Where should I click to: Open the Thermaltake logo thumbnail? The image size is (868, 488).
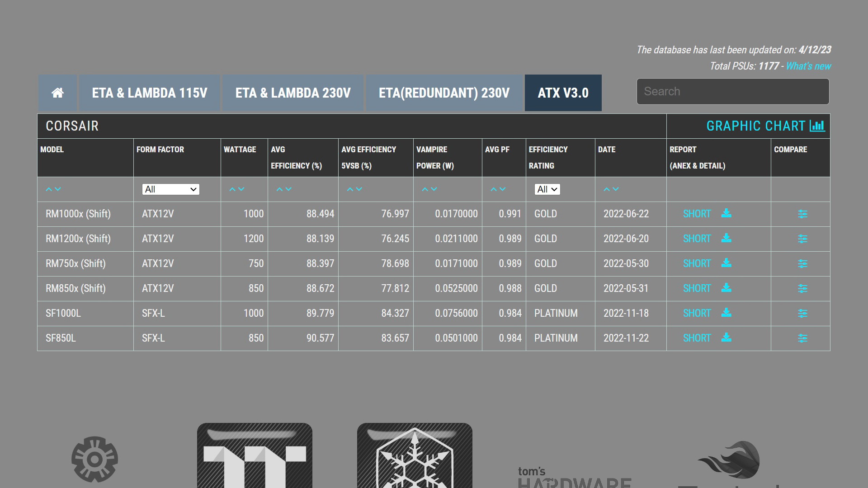[x=255, y=455]
